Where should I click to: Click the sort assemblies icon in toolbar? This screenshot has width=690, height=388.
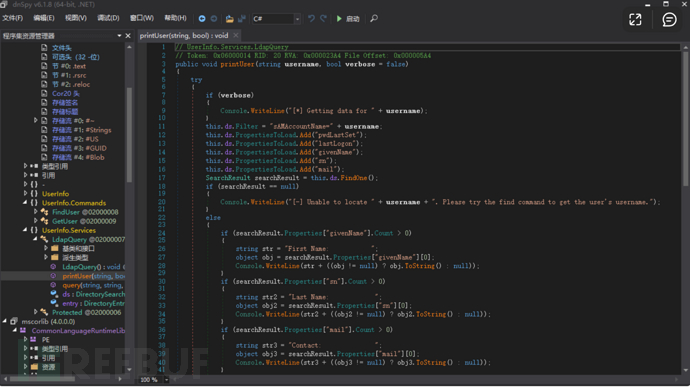(242, 18)
